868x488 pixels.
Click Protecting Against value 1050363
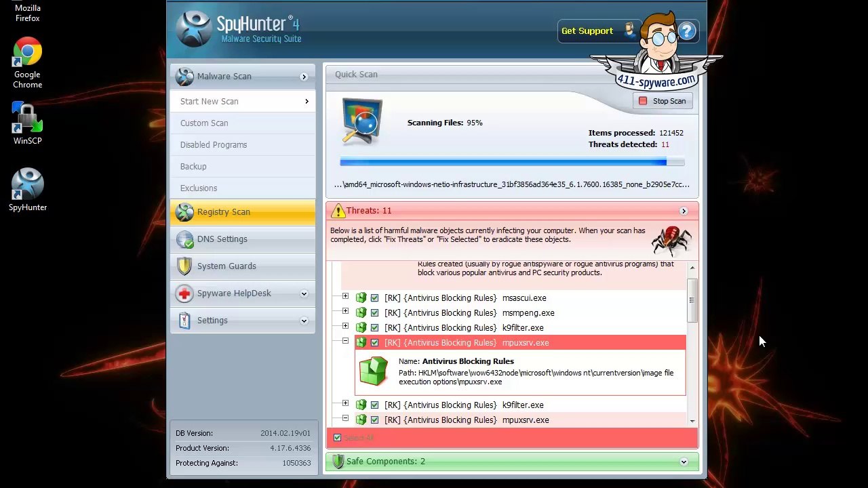click(x=296, y=464)
